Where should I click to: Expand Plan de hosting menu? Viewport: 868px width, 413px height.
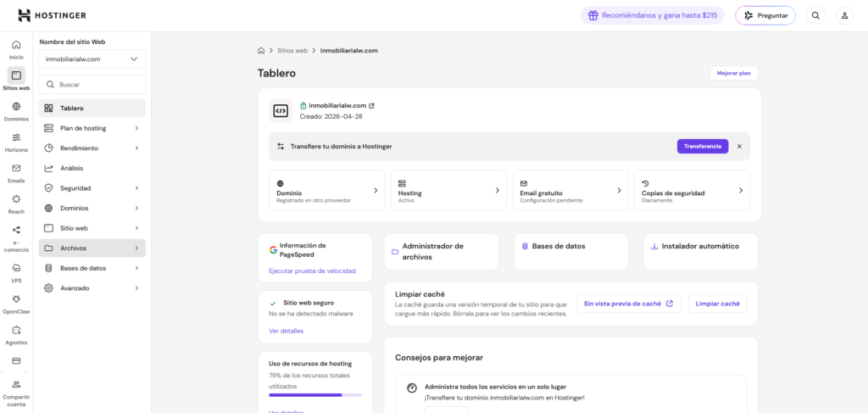coord(92,128)
